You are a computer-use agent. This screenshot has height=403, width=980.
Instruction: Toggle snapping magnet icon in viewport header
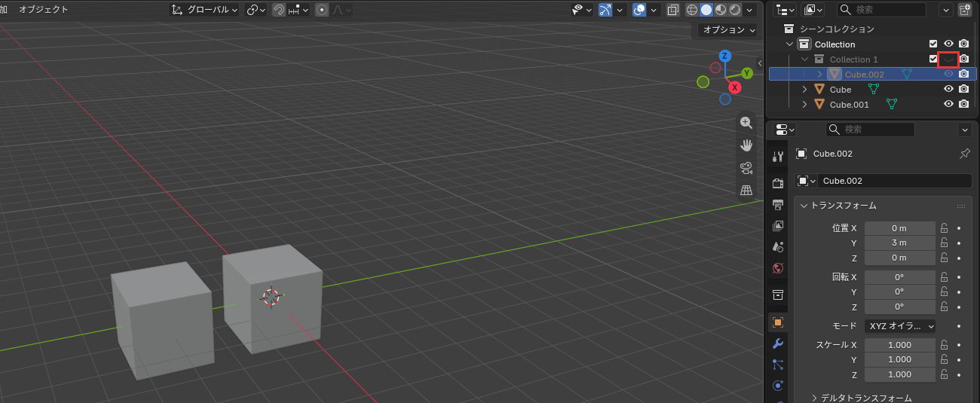point(278,10)
